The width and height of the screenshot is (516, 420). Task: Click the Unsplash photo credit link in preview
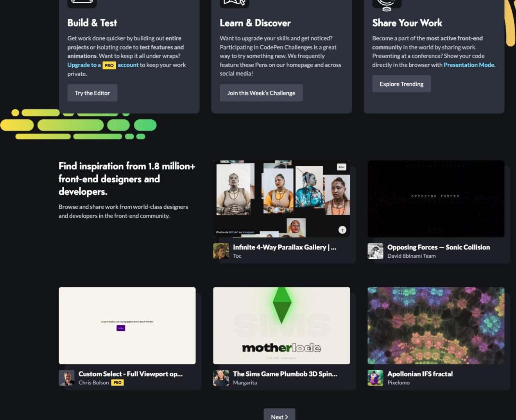click(x=249, y=232)
